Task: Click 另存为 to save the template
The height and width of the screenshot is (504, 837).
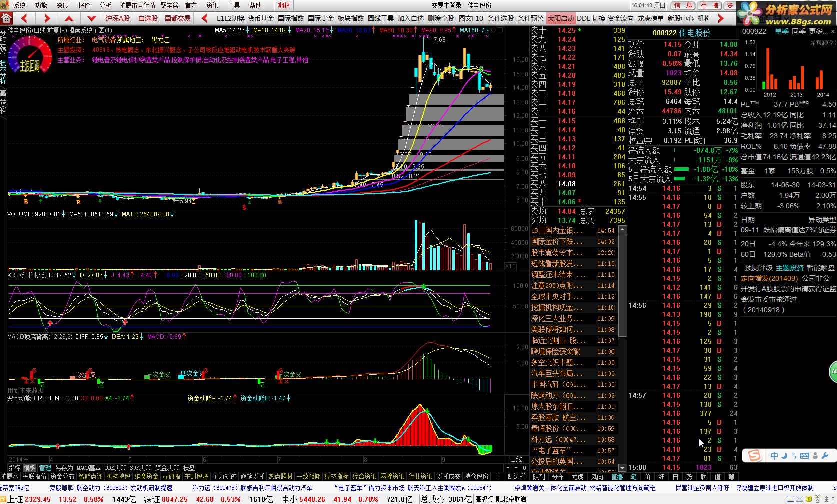Action: [64, 468]
